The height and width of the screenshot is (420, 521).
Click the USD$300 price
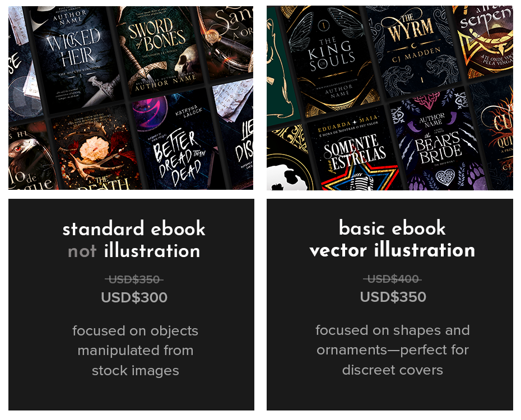click(134, 297)
